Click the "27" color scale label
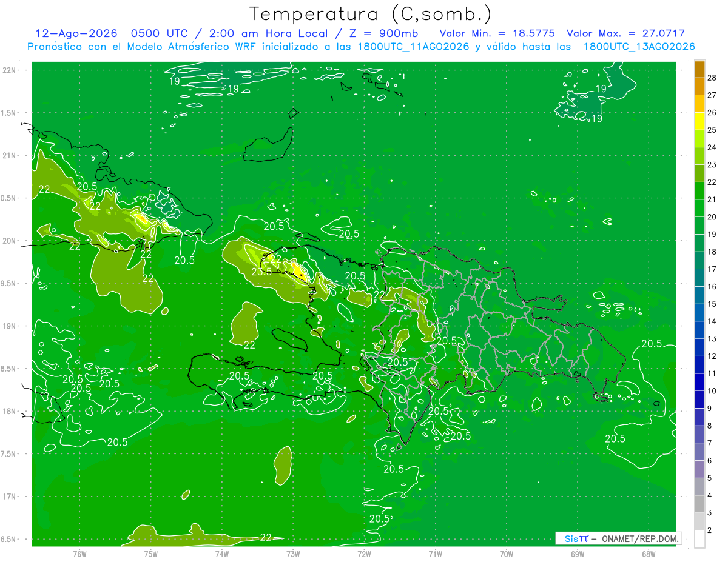The image size is (728, 562). tap(712, 95)
